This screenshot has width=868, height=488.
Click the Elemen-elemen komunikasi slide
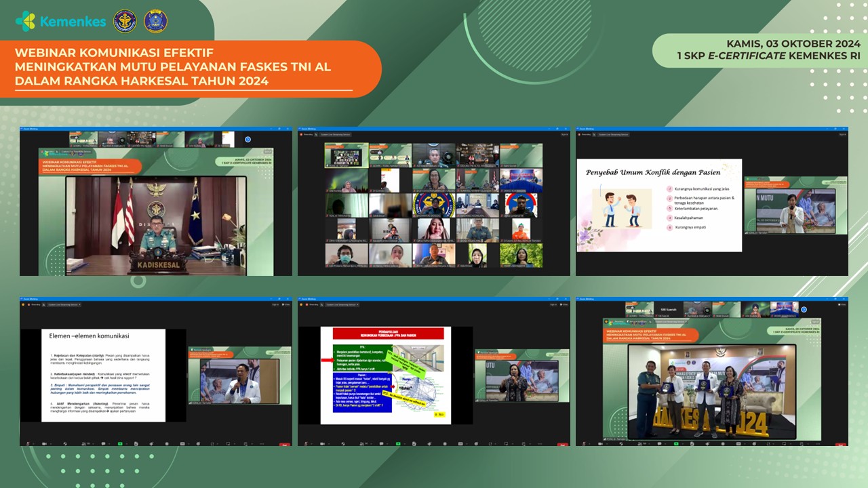[x=103, y=375]
